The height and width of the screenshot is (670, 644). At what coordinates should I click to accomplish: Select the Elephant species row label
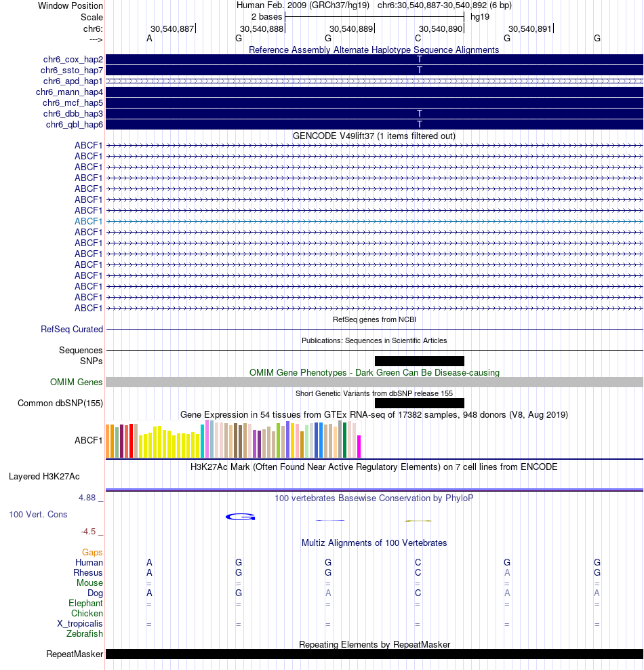coord(85,603)
